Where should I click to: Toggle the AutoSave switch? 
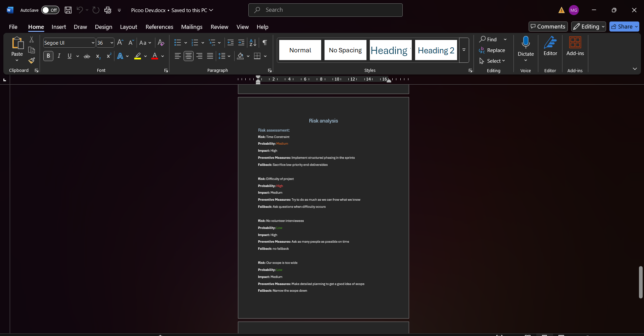(x=50, y=10)
